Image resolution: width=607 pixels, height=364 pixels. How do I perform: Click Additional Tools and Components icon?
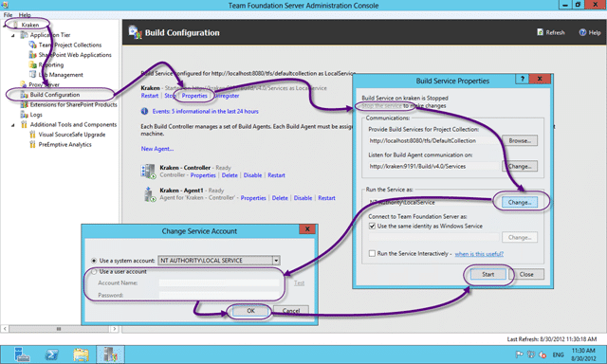click(x=24, y=124)
